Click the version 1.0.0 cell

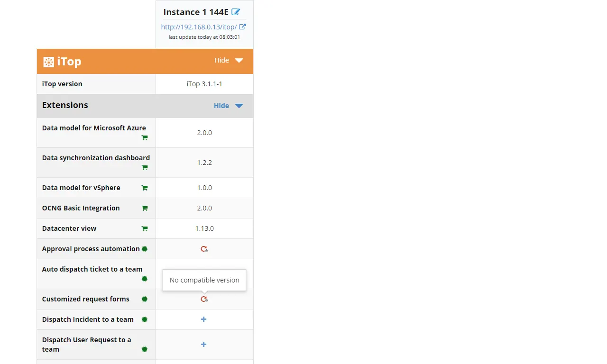(x=204, y=188)
